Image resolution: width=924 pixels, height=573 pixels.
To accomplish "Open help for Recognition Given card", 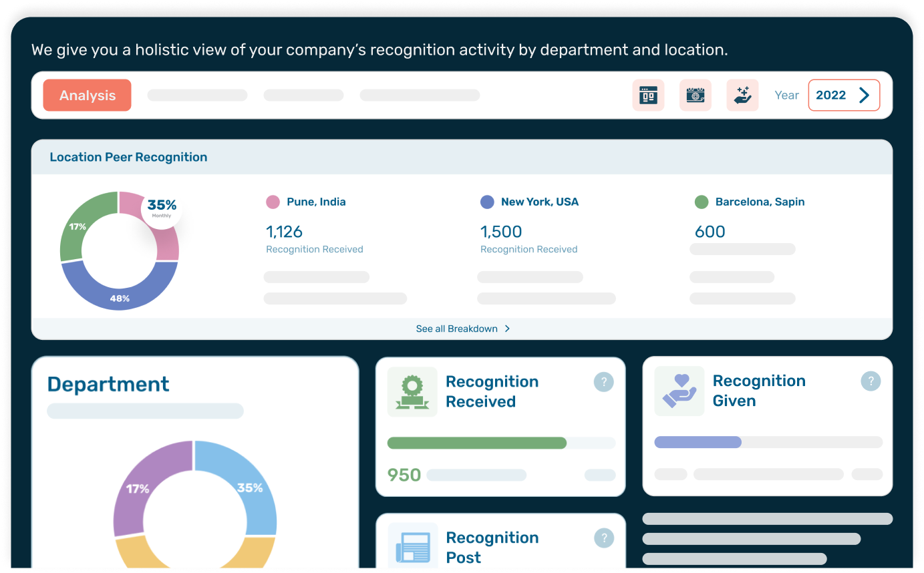I will [871, 381].
